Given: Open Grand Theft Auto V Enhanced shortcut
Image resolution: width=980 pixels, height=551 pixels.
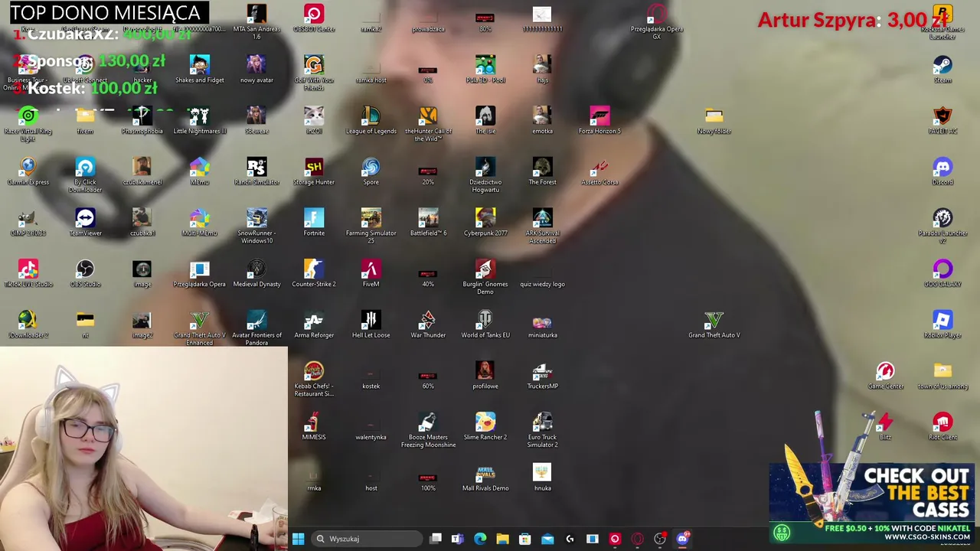Looking at the screenshot, I should 199,329.
